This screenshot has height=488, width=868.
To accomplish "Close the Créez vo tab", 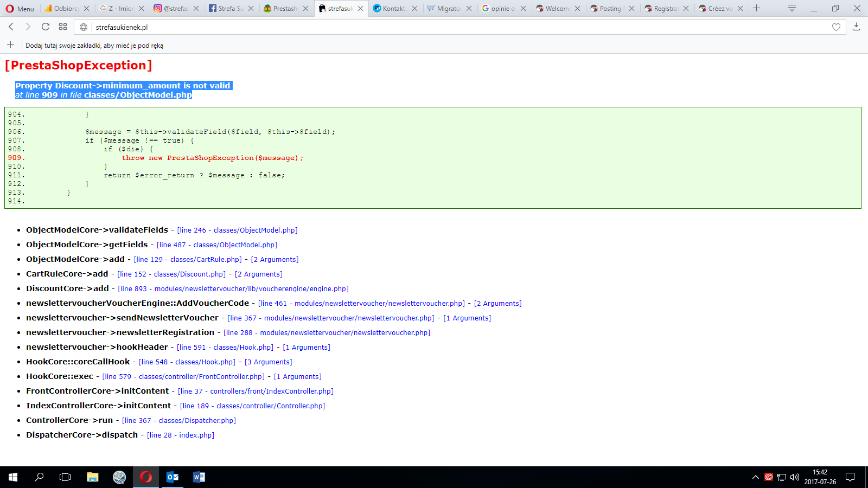I will tap(741, 9).
